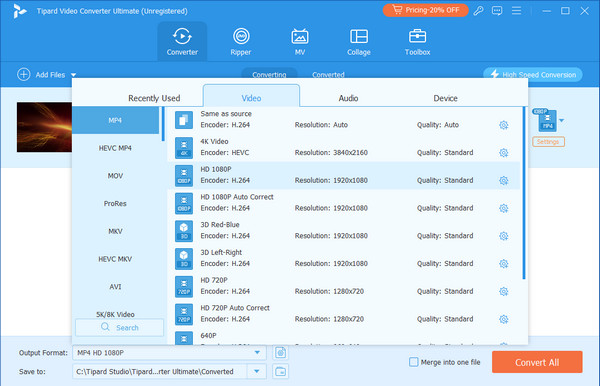Click the HD 720P format icon
Image resolution: width=600 pixels, height=386 pixels.
pyautogui.click(x=184, y=287)
